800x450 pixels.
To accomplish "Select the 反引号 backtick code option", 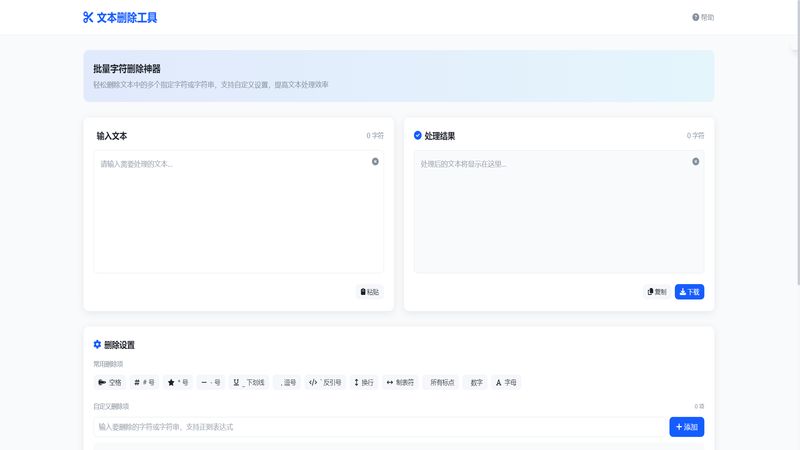I will (325, 382).
